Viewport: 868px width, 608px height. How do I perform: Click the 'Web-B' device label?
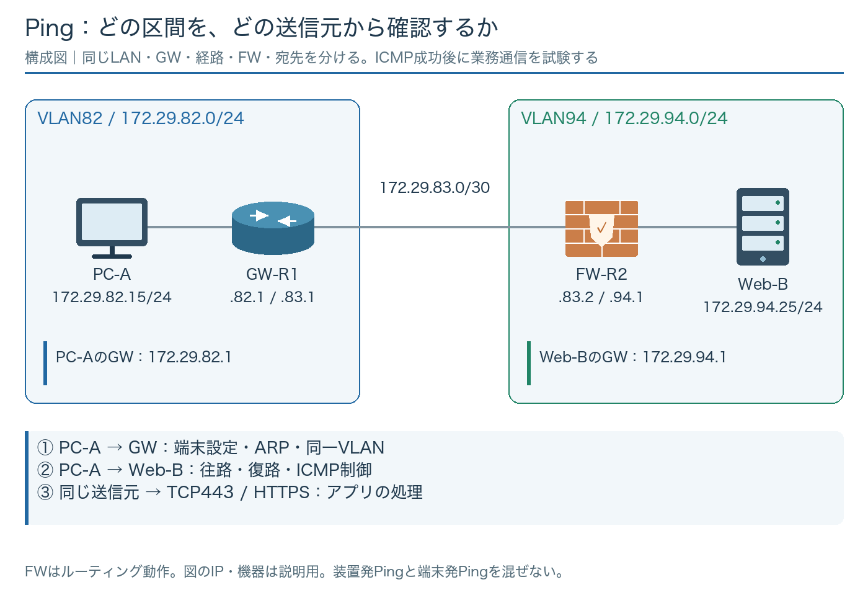click(x=763, y=284)
